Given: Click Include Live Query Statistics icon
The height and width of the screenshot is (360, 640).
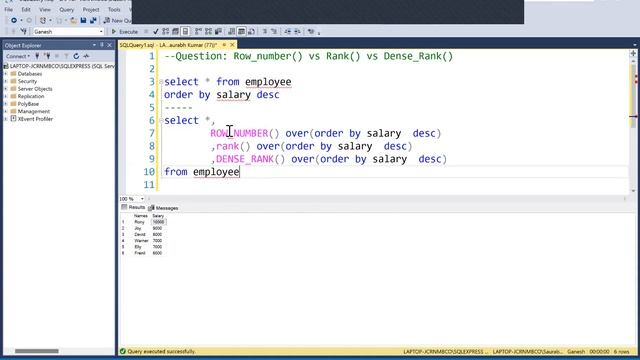Looking at the screenshot, I should (x=208, y=31).
